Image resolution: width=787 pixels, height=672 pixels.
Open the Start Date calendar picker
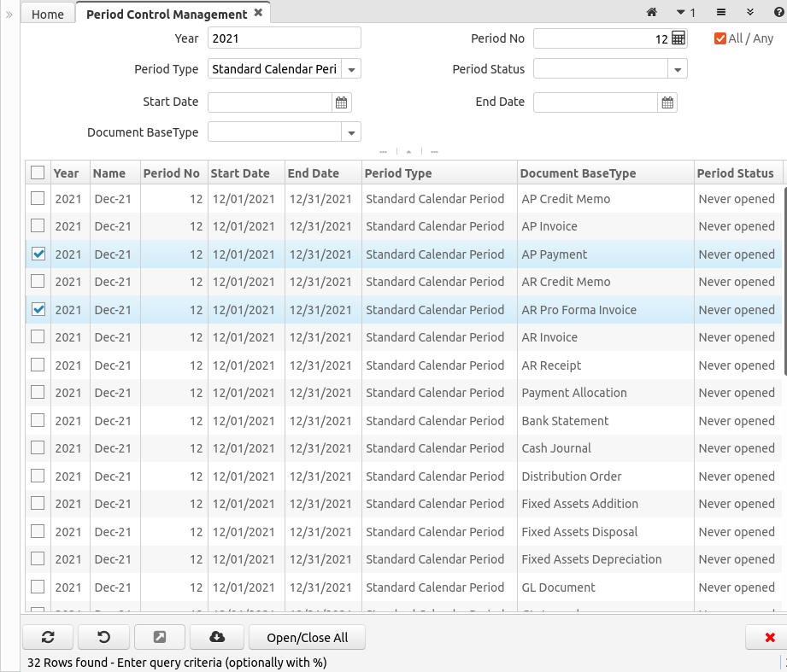pyautogui.click(x=341, y=102)
